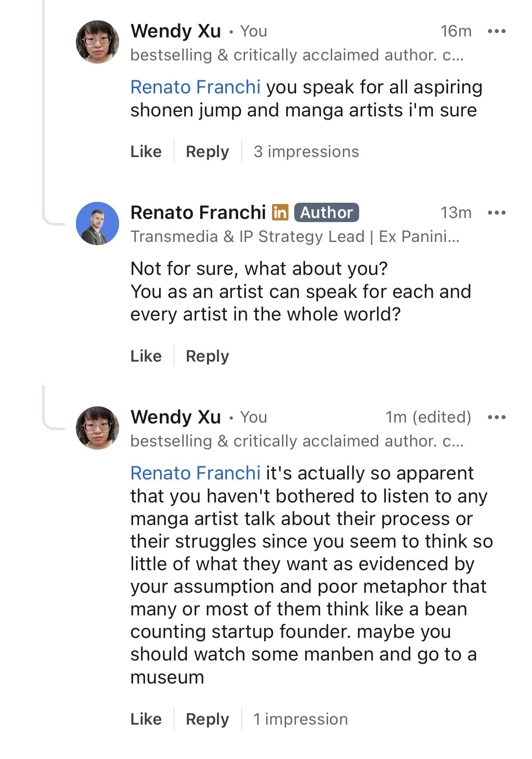Open Wendy Xu's name on the 16m comment
This screenshot has width=532, height=759.
click(176, 31)
